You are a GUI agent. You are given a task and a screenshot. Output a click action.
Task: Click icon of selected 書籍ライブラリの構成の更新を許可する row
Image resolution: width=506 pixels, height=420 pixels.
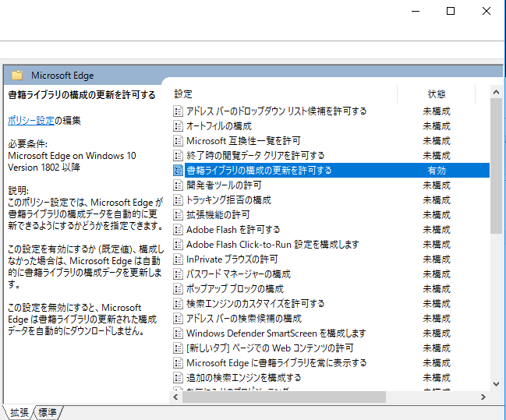(178, 171)
